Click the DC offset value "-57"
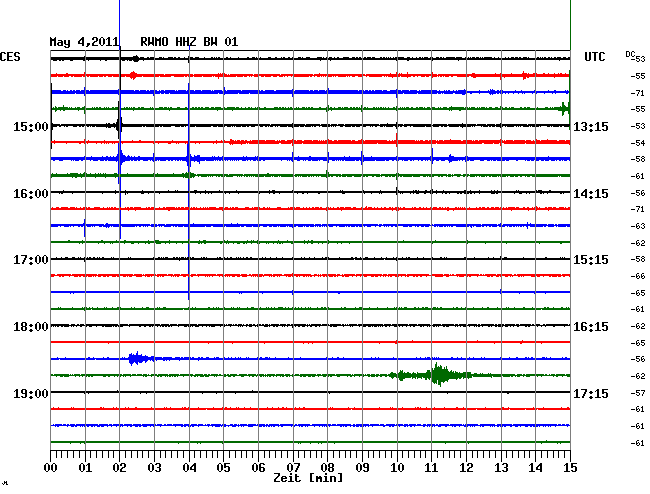 coord(638,393)
